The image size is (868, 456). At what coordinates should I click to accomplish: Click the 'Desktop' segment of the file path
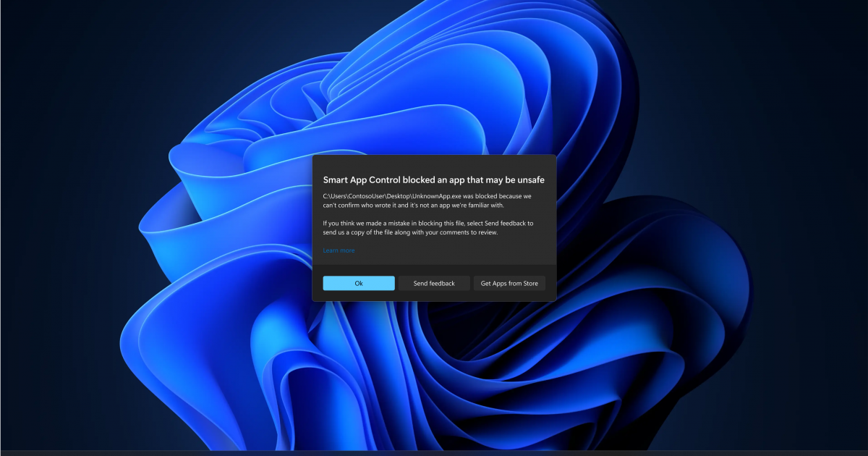[x=399, y=196]
